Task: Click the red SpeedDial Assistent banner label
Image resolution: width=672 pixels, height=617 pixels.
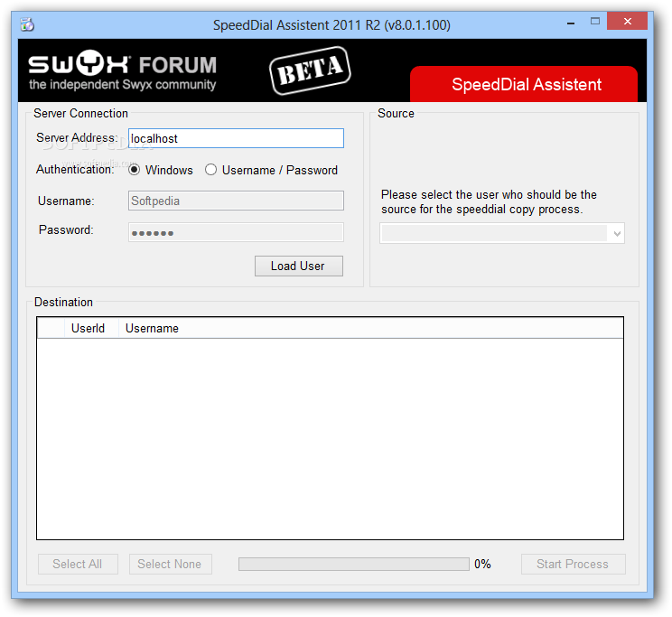Action: (x=526, y=85)
